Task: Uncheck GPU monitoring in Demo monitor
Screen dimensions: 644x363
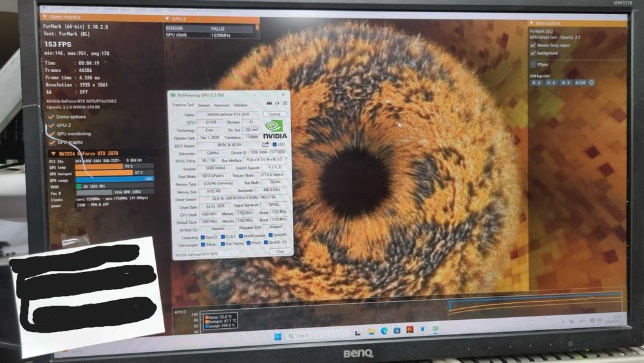Action: pos(52,134)
